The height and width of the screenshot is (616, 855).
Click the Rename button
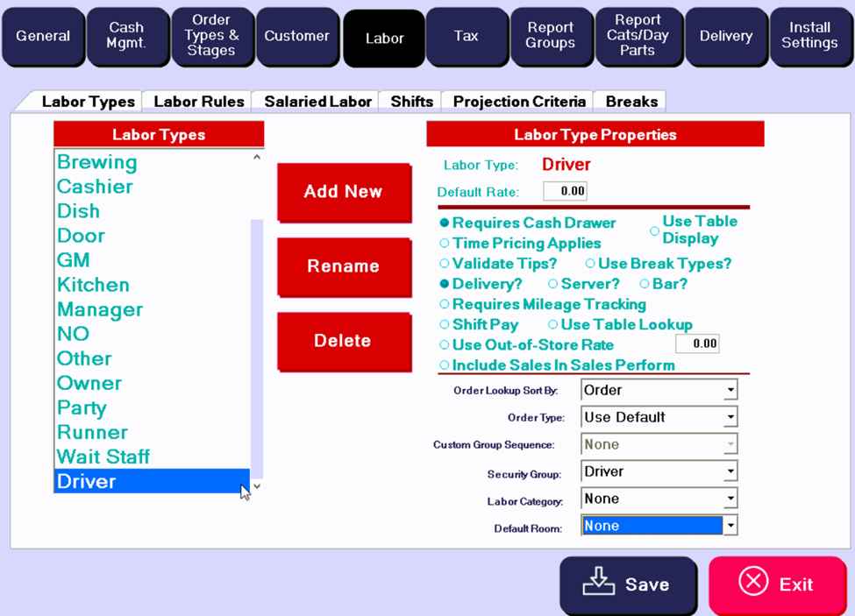pos(344,266)
